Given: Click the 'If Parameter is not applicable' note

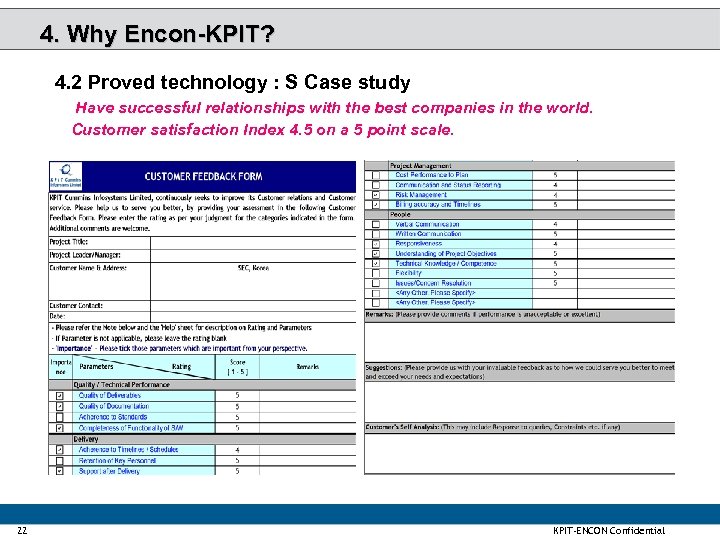Looking at the screenshot, I should click(140, 338).
